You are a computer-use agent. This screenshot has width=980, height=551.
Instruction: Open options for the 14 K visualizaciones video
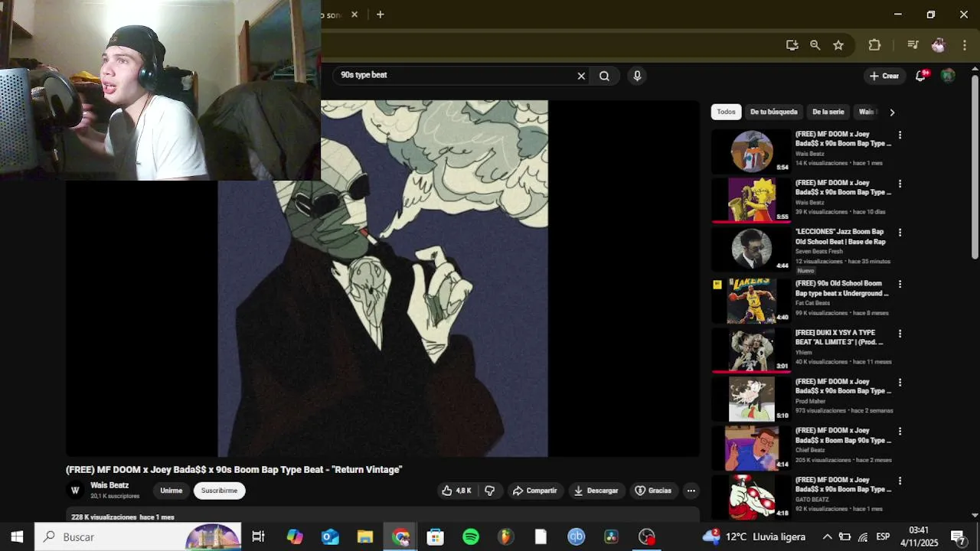[x=900, y=135]
